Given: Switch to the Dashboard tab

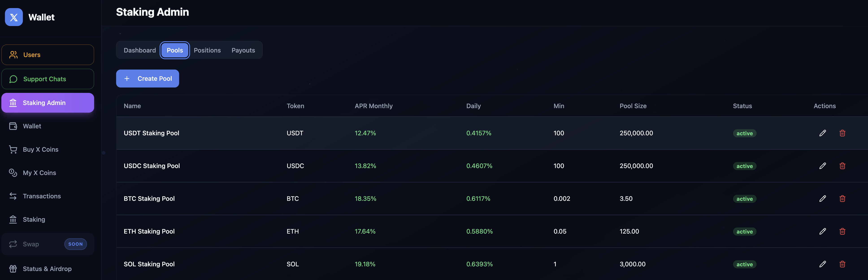Looking at the screenshot, I should (x=139, y=50).
